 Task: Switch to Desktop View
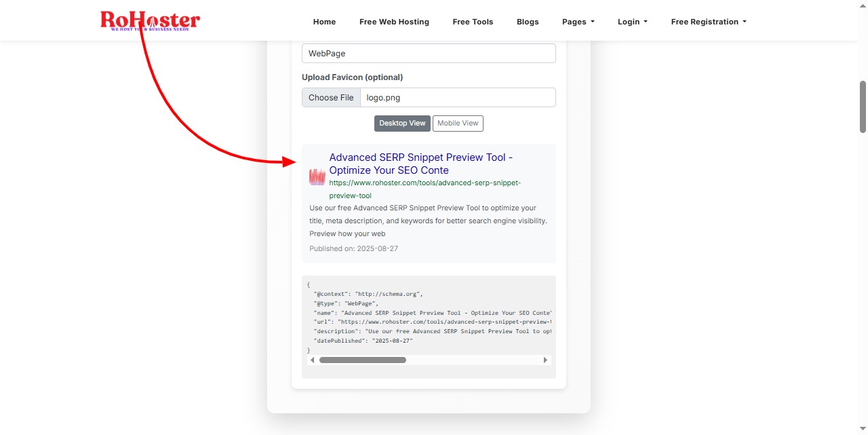coord(402,124)
